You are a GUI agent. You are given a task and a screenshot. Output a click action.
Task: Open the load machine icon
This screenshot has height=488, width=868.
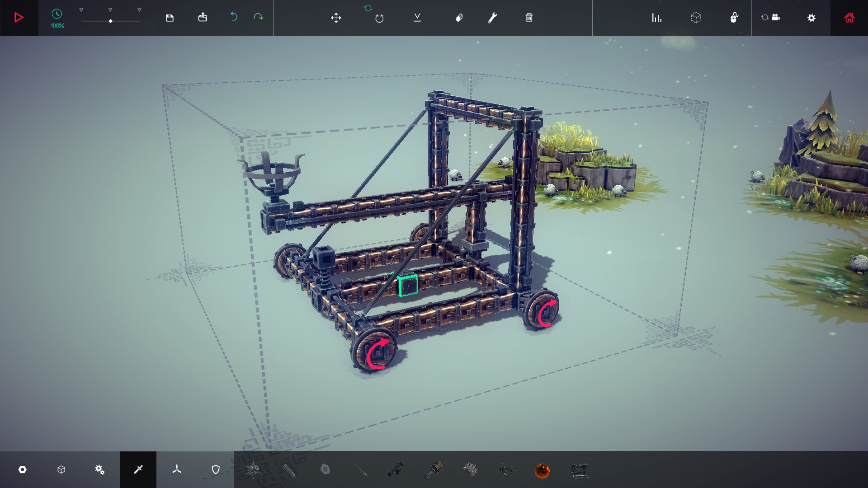[x=203, y=18]
